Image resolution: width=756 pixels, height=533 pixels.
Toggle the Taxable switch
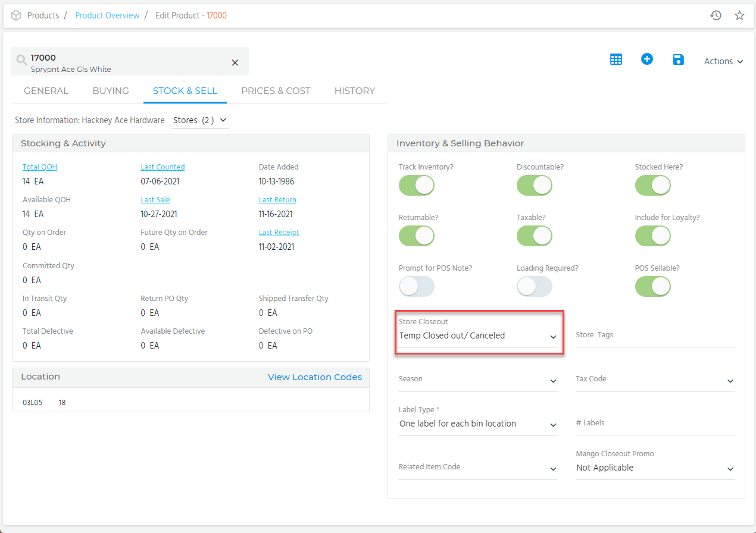535,236
